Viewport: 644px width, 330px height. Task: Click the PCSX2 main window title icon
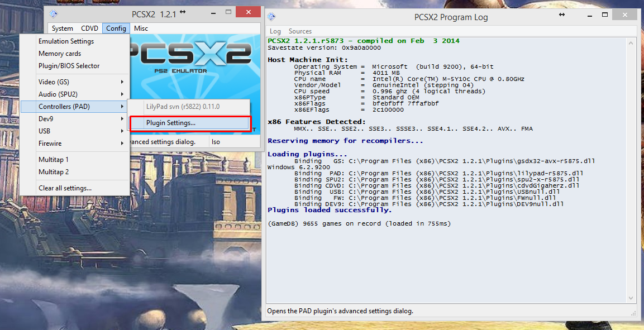pos(54,13)
